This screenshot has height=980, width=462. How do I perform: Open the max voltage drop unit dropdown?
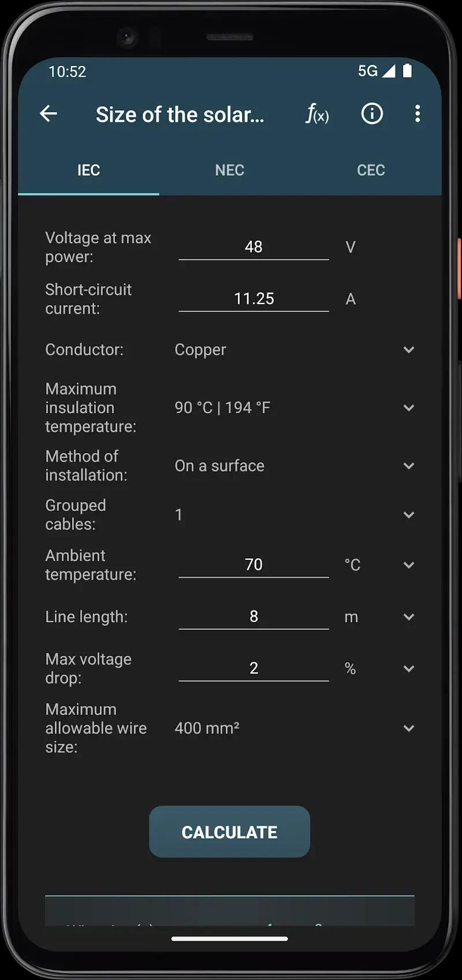tap(408, 669)
